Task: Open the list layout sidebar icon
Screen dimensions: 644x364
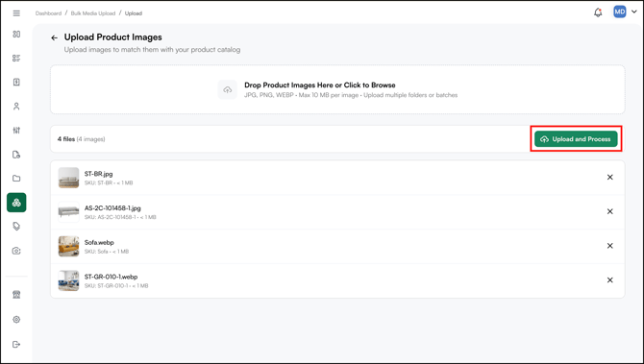Action: tap(16, 58)
